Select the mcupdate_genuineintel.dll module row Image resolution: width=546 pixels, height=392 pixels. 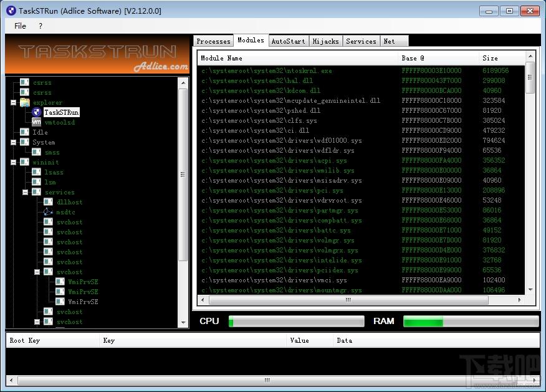point(361,100)
